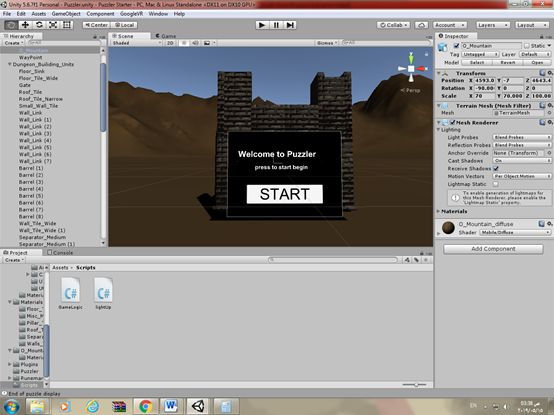554x415 pixels.
Task: Open the GameObject menu
Action: (66, 14)
